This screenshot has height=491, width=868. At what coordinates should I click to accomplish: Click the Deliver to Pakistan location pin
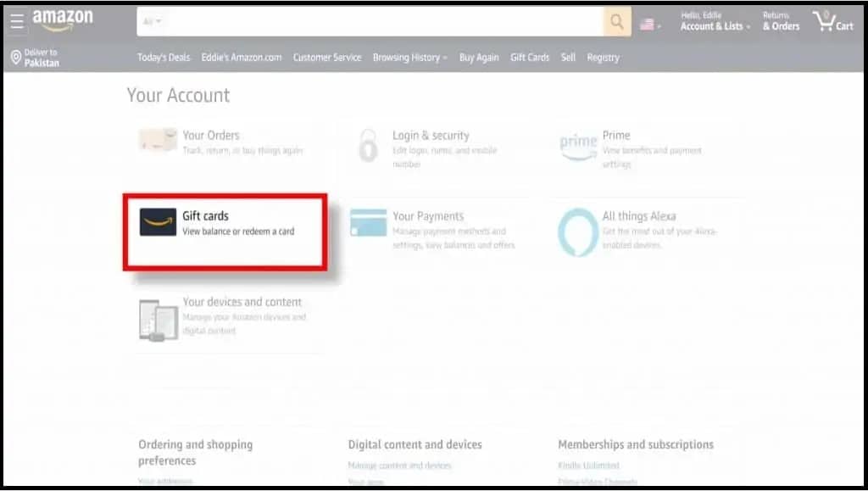pos(16,58)
